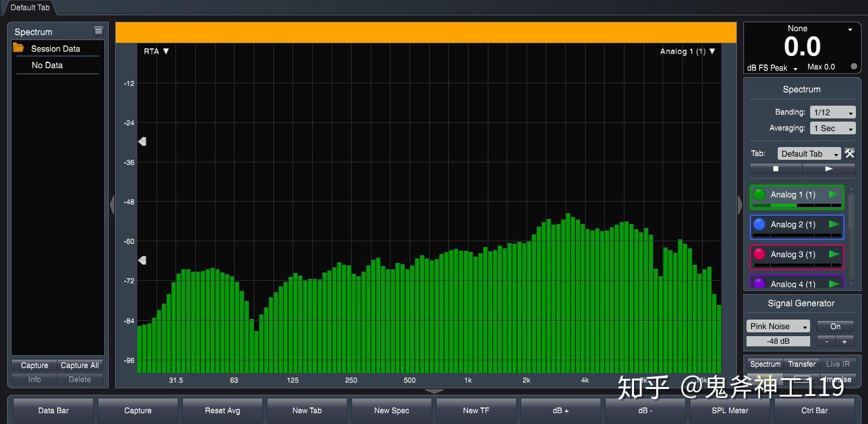Create a New Tab

[307, 411]
